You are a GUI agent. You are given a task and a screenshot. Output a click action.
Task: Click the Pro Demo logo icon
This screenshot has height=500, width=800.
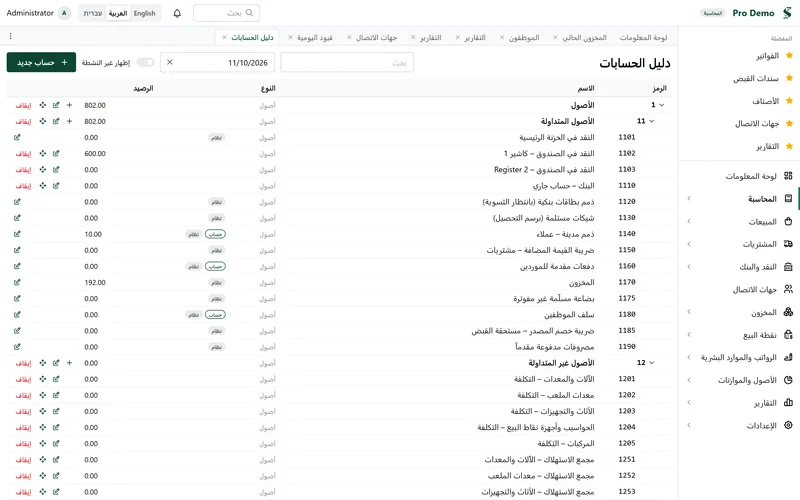coord(788,13)
